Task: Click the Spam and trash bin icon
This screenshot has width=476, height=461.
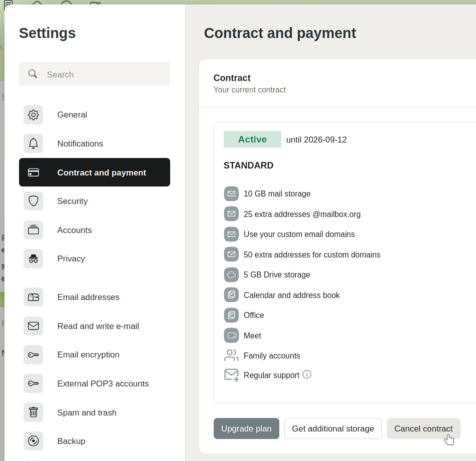Action: [x=34, y=412]
